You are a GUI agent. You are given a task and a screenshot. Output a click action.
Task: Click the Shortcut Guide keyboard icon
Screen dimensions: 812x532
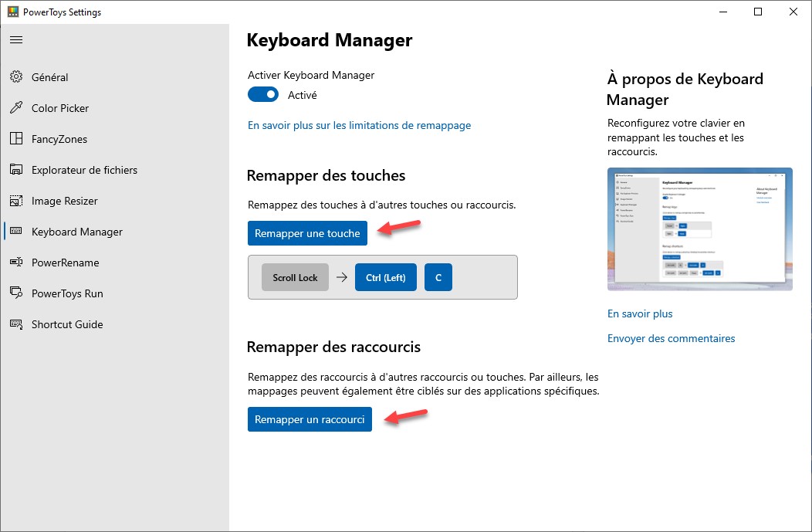(16, 324)
